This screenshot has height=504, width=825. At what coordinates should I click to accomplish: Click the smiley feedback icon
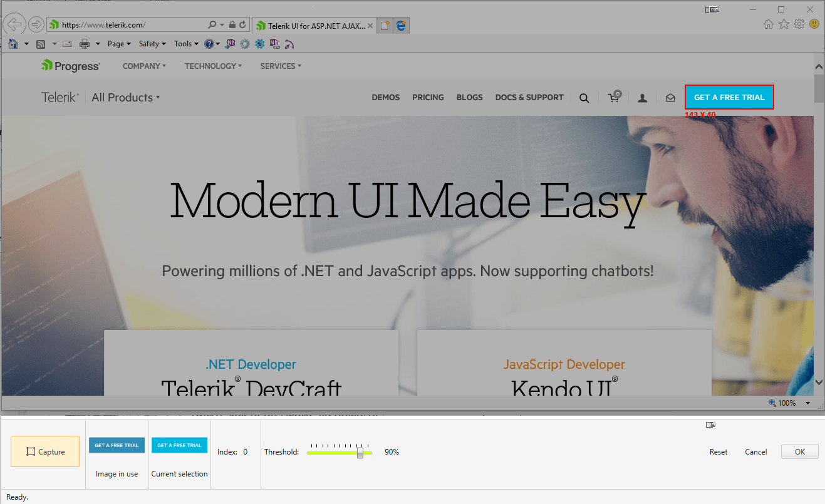pos(814,24)
